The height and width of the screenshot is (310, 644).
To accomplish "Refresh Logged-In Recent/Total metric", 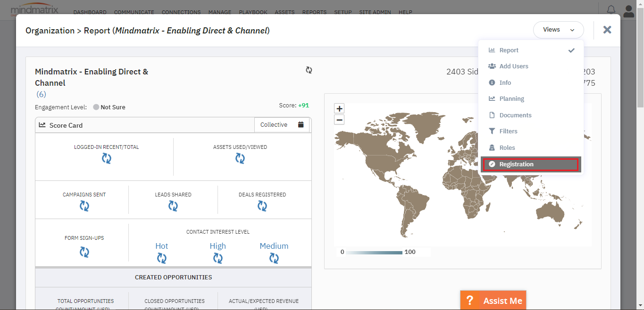I will click(107, 158).
